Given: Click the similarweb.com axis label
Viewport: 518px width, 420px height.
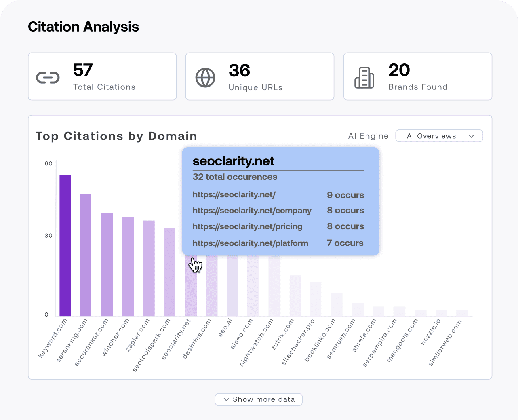Looking at the screenshot, I should pos(445,343).
